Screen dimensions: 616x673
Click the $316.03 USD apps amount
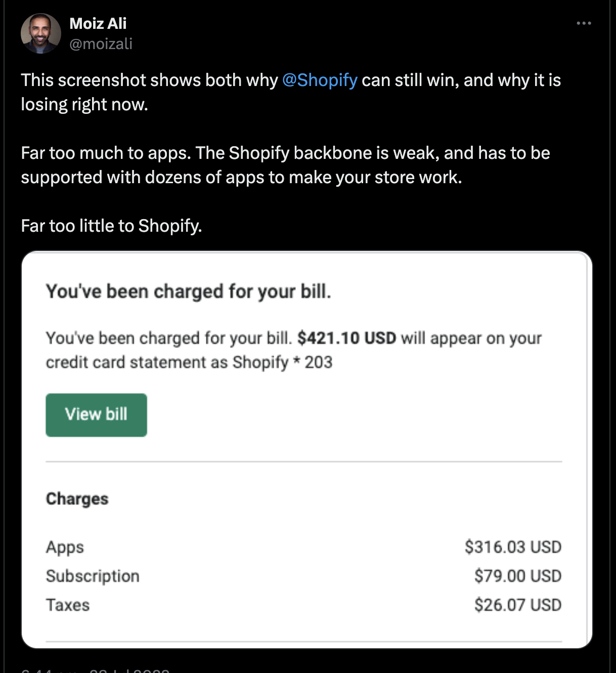pos(513,547)
